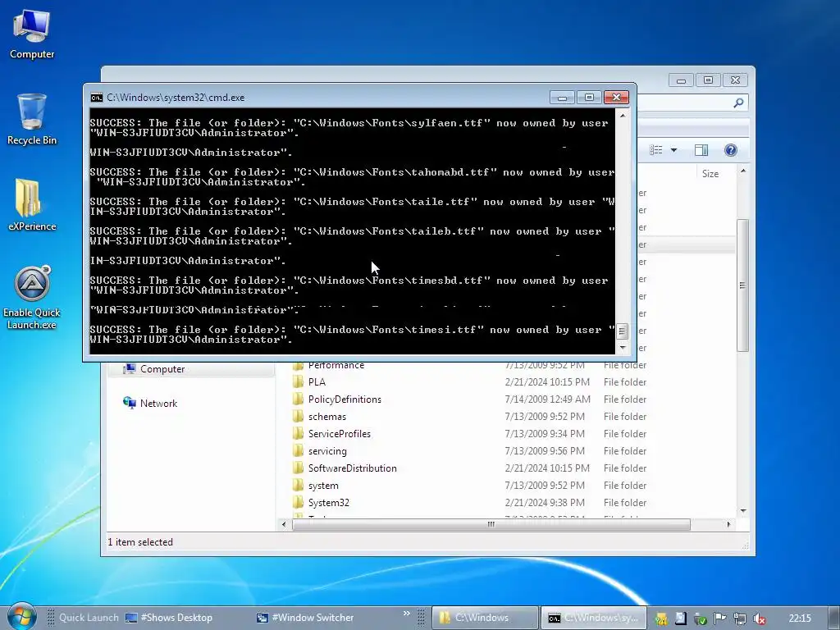Click Explorer vertical scrollbar up arrow
Viewport: 840px width, 630px height.
(x=743, y=171)
